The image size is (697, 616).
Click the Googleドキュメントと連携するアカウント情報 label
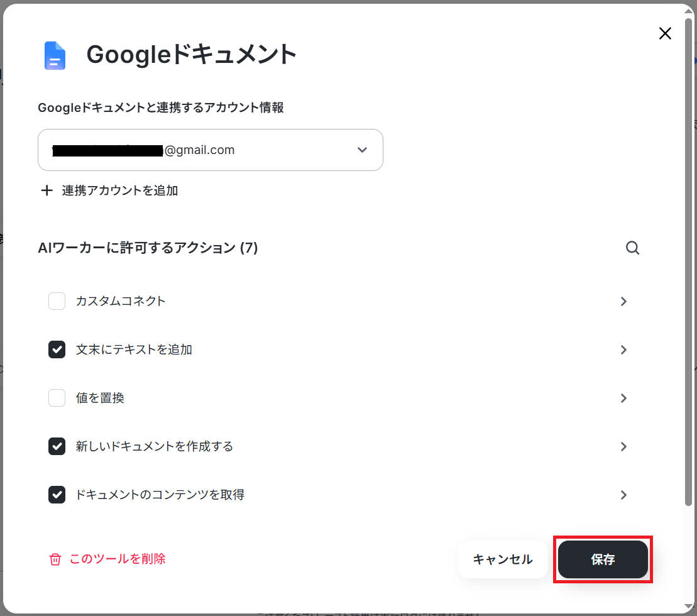click(161, 107)
